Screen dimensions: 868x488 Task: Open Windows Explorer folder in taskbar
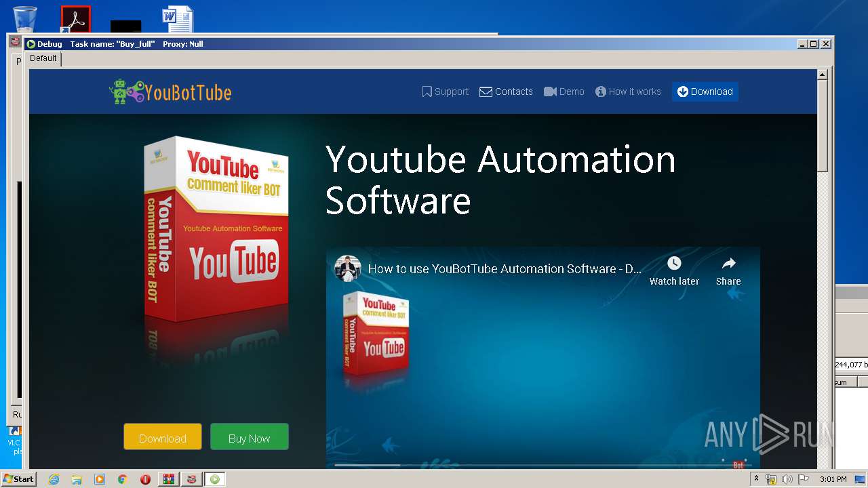tap(77, 479)
